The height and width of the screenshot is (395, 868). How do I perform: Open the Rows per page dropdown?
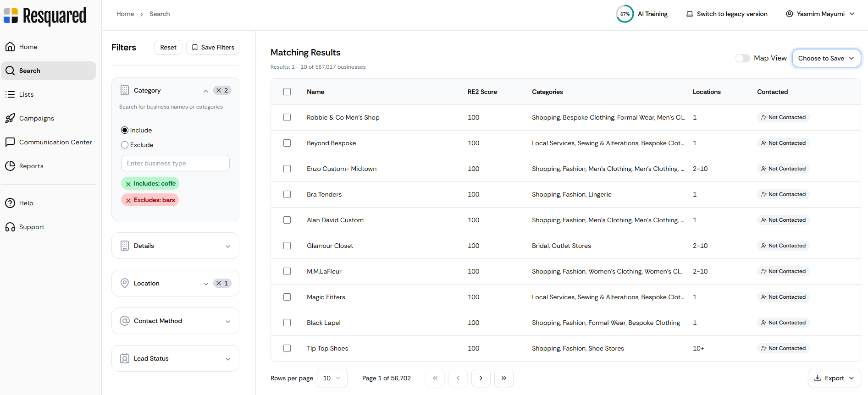tap(332, 378)
